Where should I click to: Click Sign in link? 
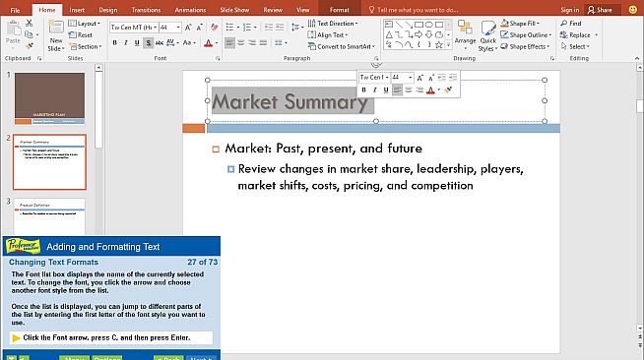pyautogui.click(x=570, y=10)
